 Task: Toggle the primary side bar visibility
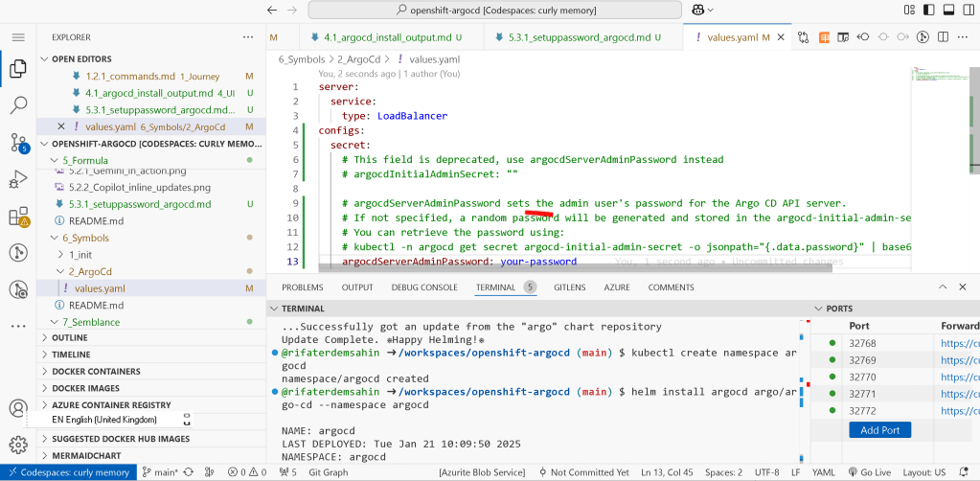929,10
